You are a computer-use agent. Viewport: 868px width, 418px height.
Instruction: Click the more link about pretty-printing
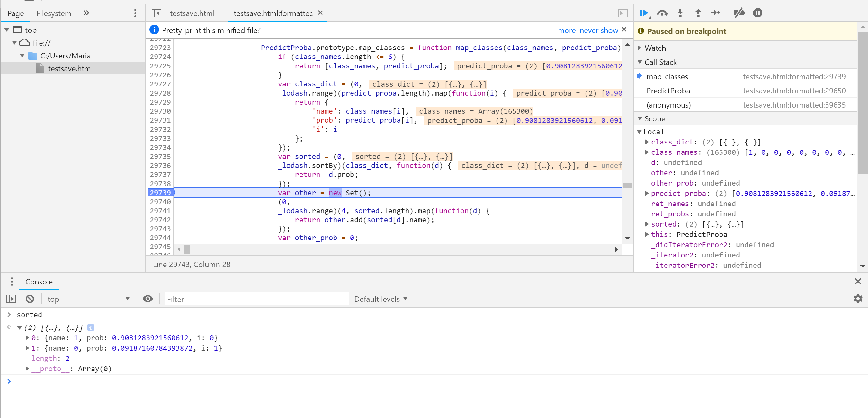point(567,30)
